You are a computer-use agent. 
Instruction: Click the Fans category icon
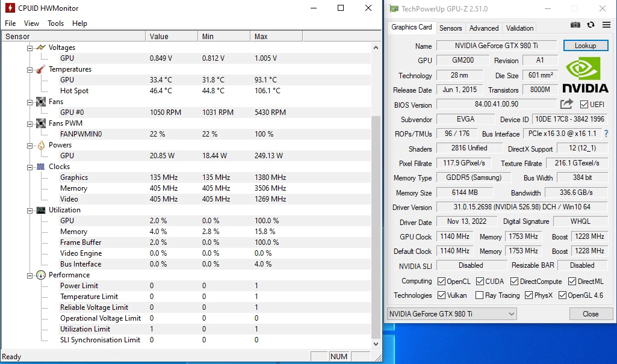41,102
